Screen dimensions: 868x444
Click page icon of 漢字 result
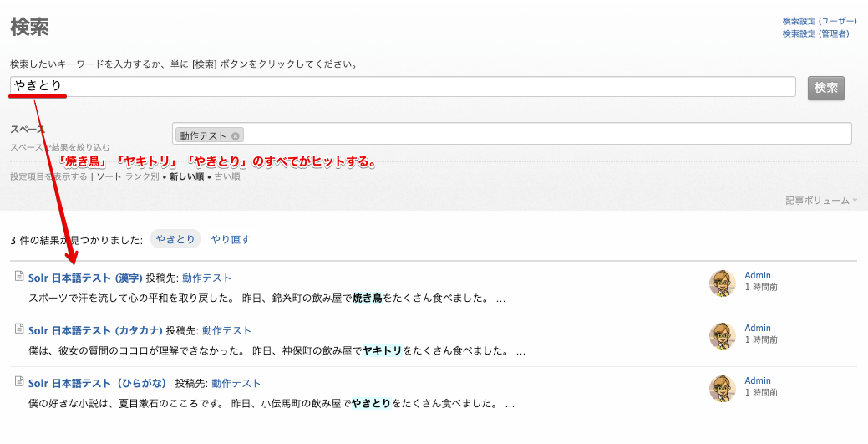click(19, 276)
